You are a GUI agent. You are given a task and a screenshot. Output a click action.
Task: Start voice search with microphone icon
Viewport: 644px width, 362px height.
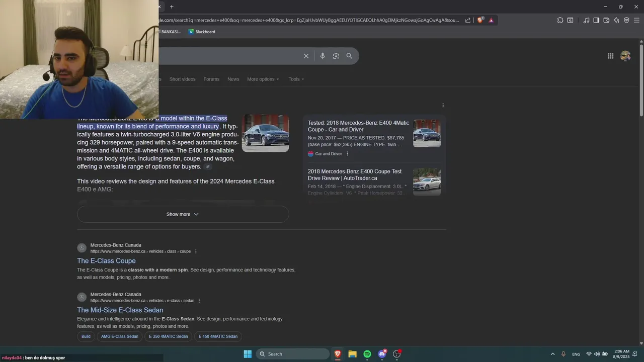pyautogui.click(x=323, y=56)
